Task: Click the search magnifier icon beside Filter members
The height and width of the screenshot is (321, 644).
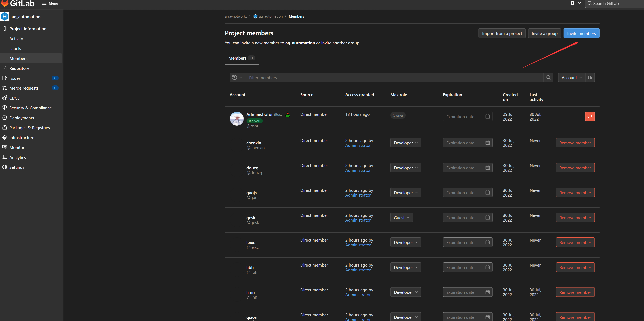Action: click(x=548, y=77)
